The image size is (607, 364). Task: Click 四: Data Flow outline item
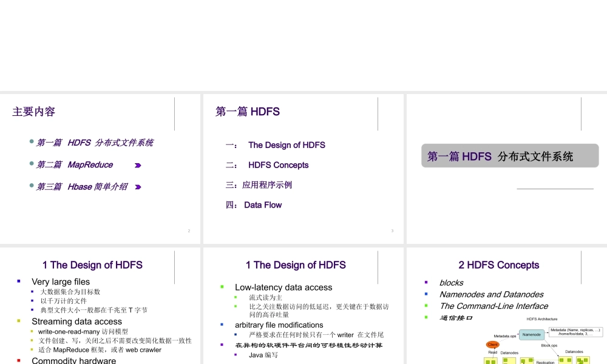tap(254, 205)
